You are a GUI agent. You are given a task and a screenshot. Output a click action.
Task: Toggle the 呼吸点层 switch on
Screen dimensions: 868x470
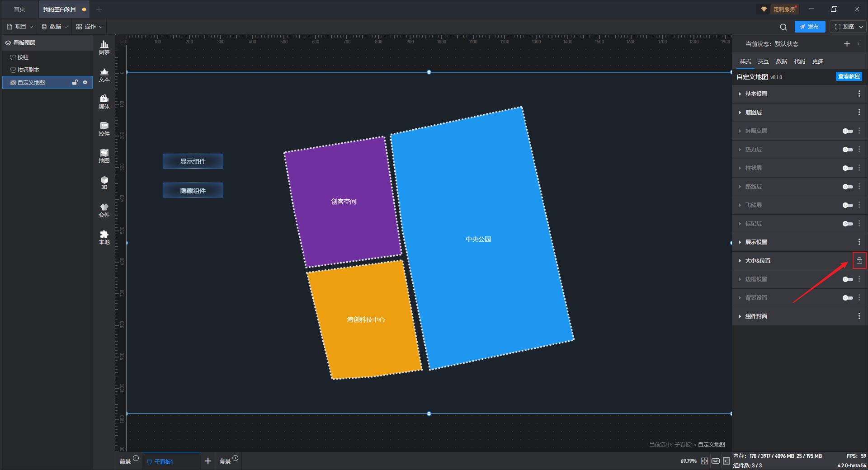848,131
